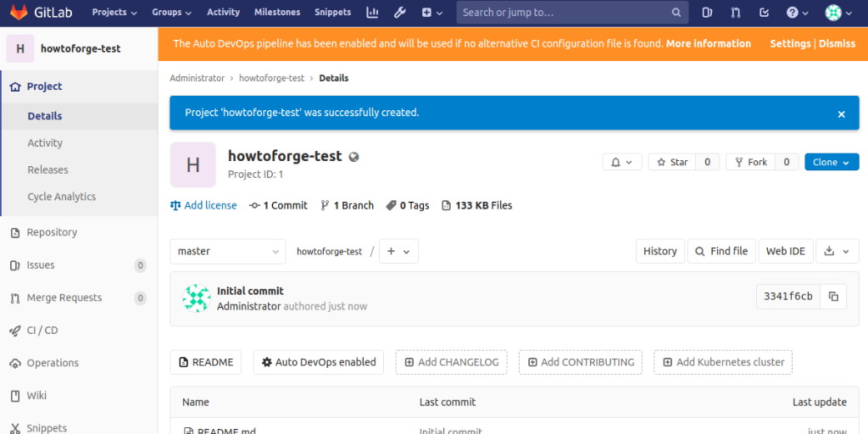Go to Activity in top navbar

tap(224, 12)
